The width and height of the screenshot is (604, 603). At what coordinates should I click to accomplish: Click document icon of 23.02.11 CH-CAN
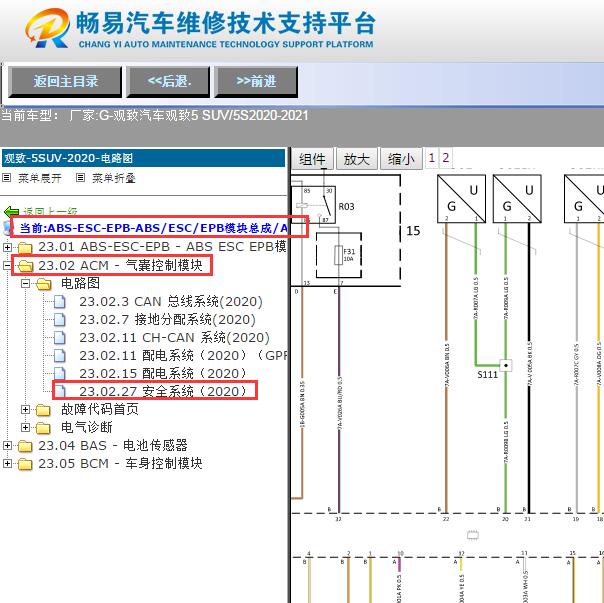coord(60,338)
